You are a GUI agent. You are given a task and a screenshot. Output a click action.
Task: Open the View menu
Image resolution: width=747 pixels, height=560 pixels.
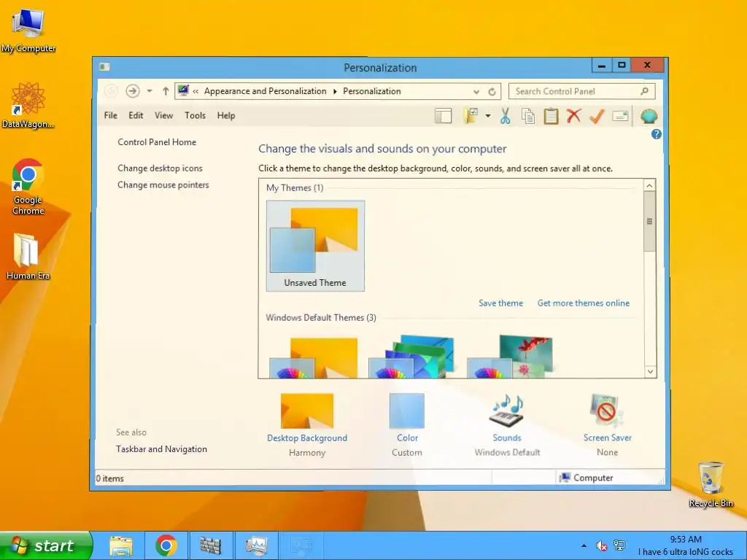coord(163,115)
